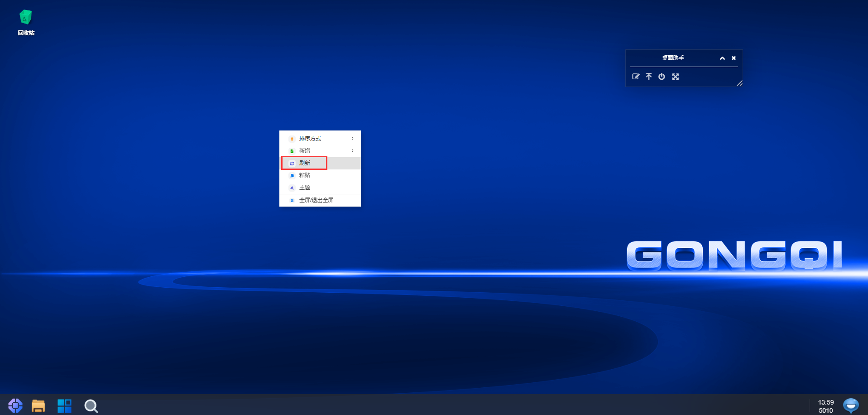Click the resize handle of 桌面助手 widget
Image resolution: width=868 pixels, height=415 pixels.
tap(739, 83)
